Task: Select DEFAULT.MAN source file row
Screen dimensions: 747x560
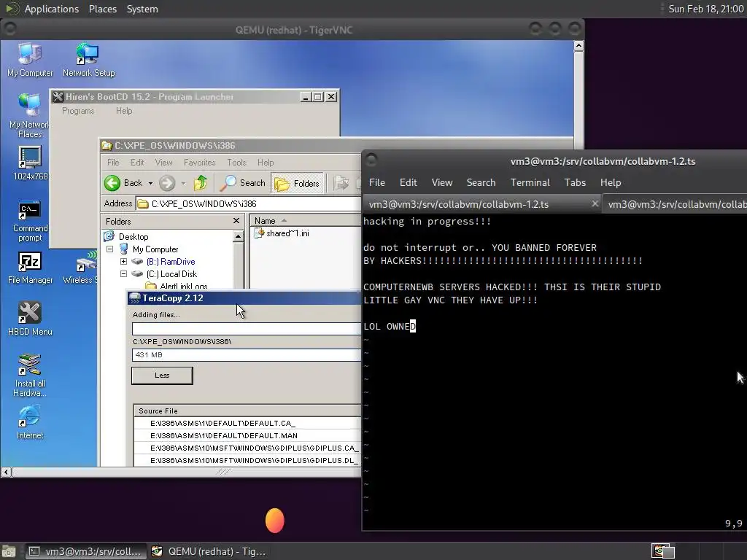Action: 247,435
